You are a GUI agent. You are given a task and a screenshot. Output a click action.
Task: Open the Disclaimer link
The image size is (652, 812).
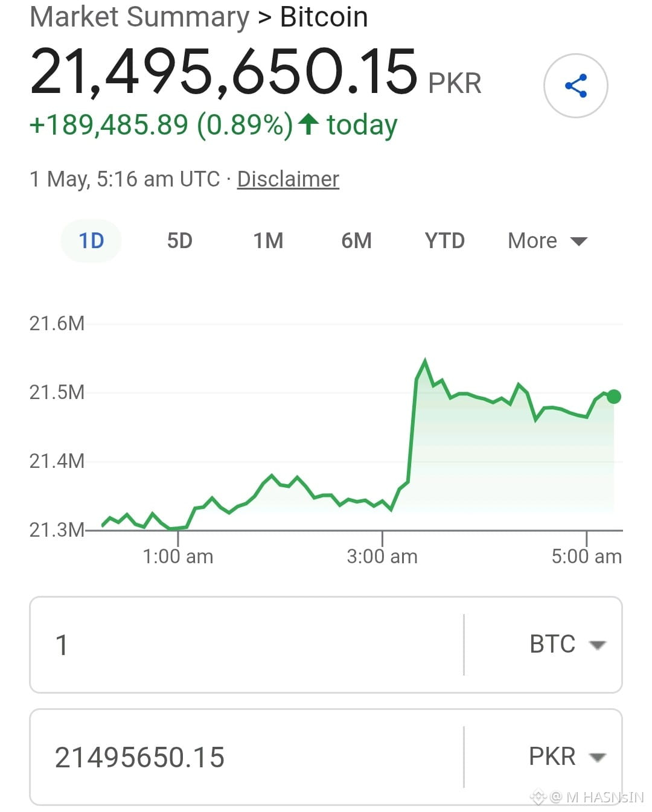click(288, 179)
